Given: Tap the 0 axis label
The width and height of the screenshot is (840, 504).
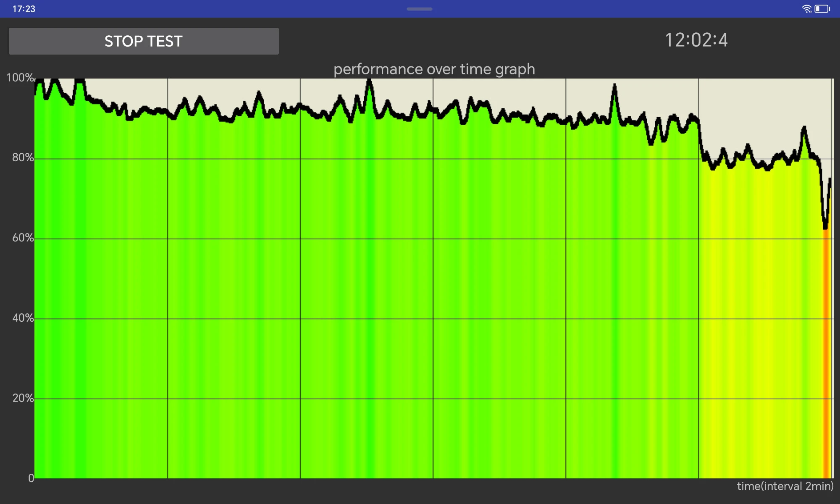Looking at the screenshot, I should tap(31, 478).
